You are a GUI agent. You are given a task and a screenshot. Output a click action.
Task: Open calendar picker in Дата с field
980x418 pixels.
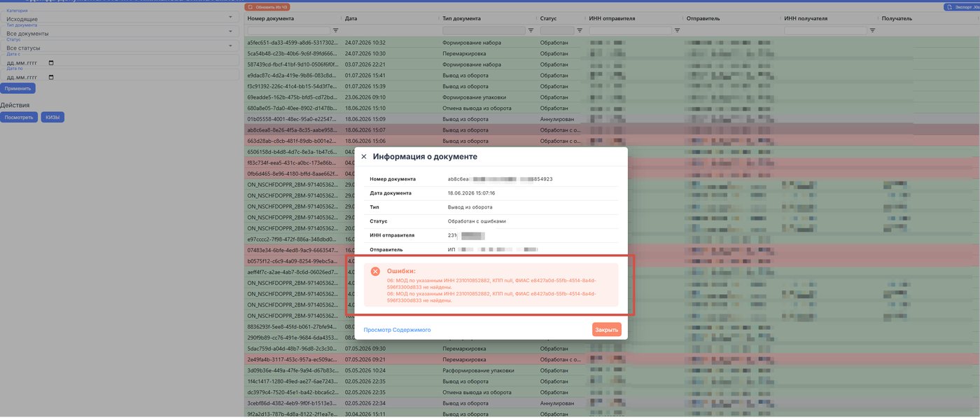(x=51, y=62)
